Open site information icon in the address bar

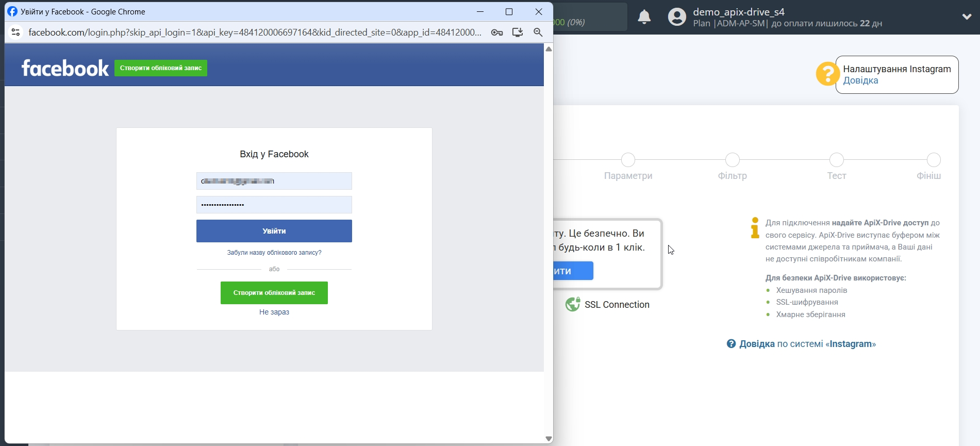[x=16, y=32]
